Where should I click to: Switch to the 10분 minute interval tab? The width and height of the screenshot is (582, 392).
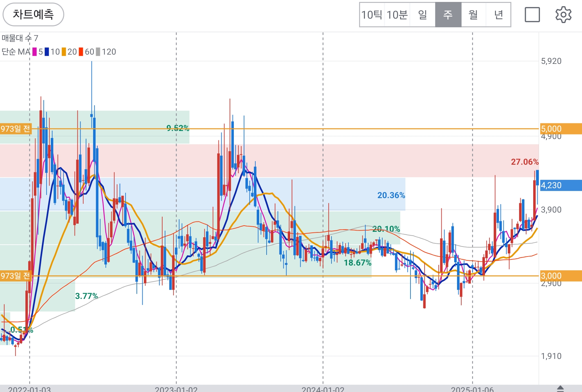pos(397,15)
